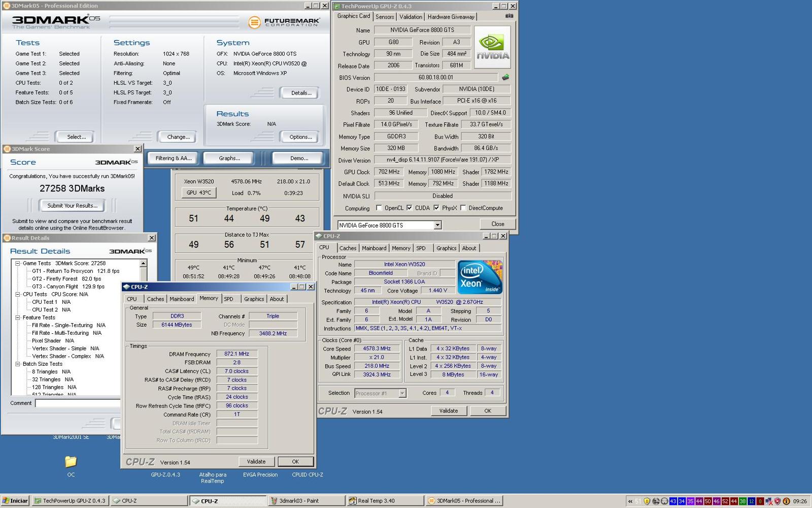Click the BIOS save chip icon in GPU-Z
The height and width of the screenshot is (508, 812).
pyautogui.click(x=505, y=77)
